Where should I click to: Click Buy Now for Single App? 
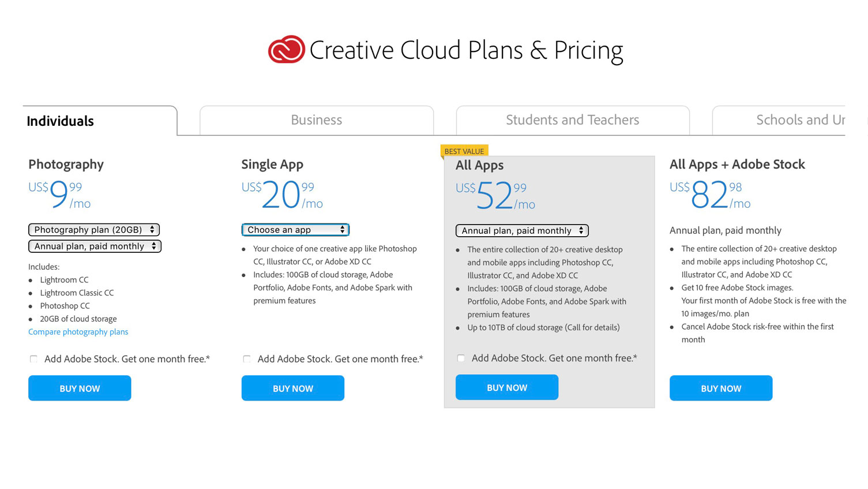pos(292,388)
